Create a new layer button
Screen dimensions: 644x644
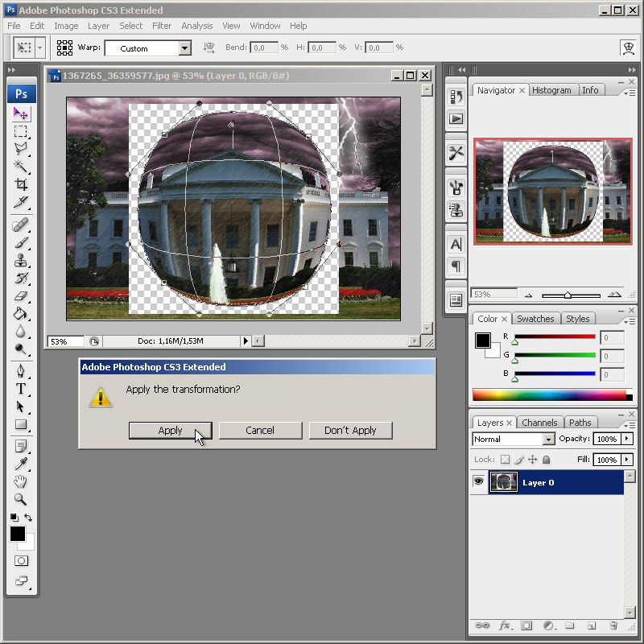591,625
